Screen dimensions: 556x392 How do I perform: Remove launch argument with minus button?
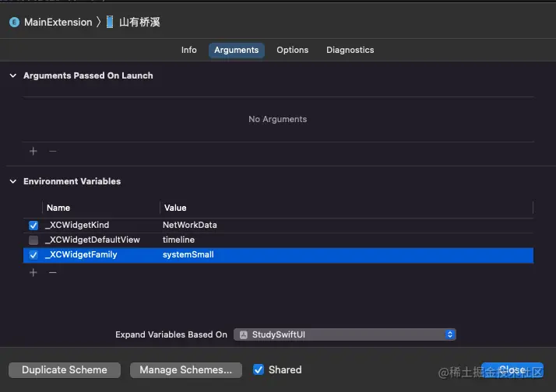(53, 151)
